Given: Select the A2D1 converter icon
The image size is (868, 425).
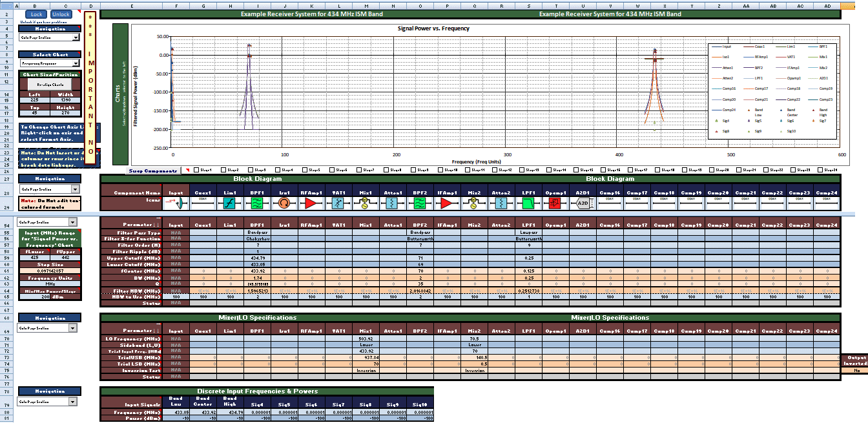Looking at the screenshot, I should pos(583,203).
